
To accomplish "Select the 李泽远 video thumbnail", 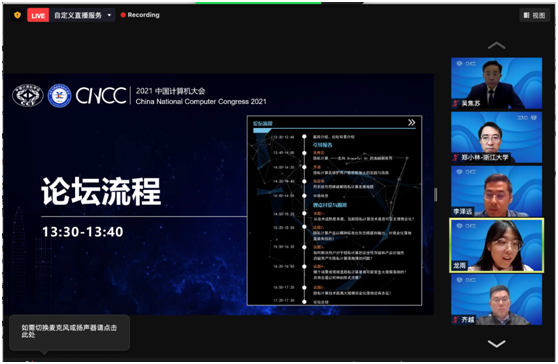I will [496, 191].
